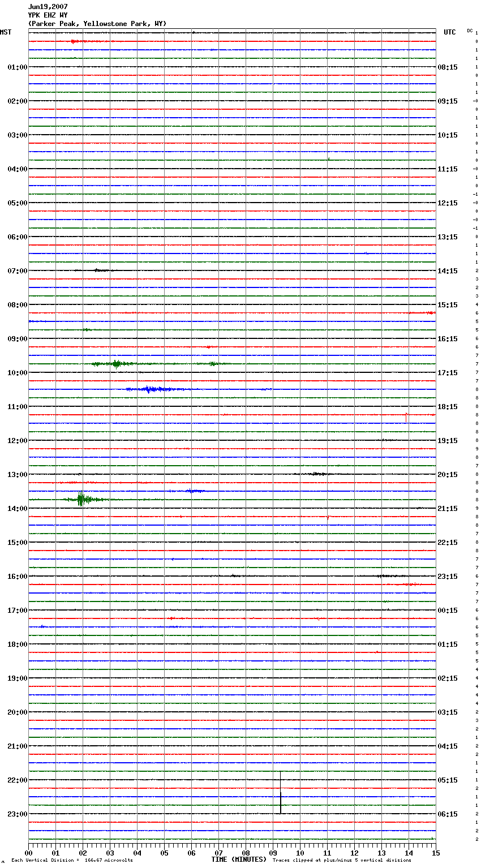The width and height of the screenshot is (481, 868).
Task: Select the 10:00 MST row label
Action: click(x=18, y=373)
